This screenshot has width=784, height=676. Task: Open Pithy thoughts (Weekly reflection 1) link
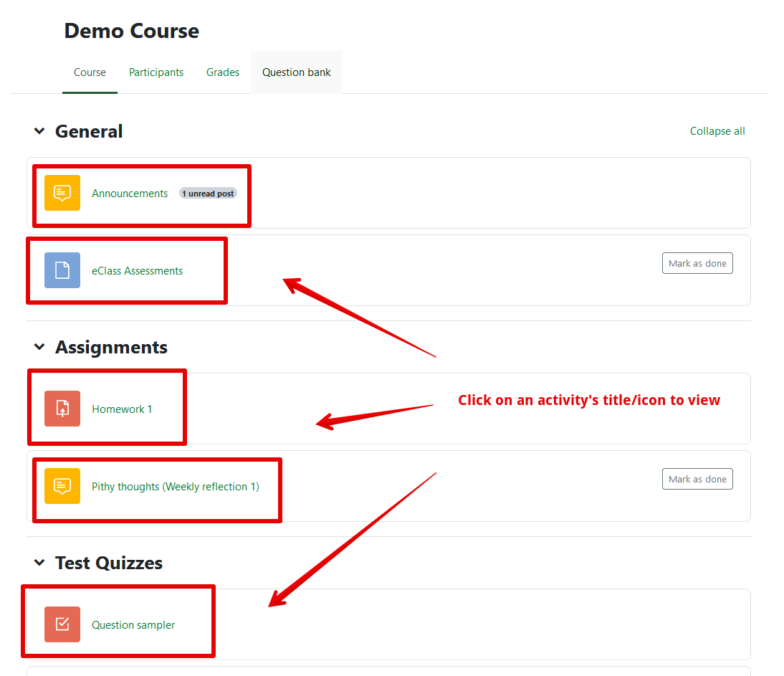176,487
